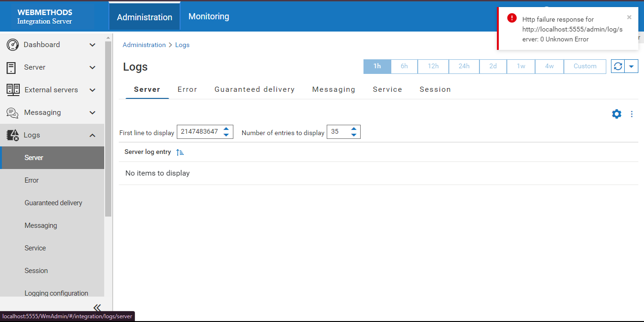Expand the Messaging menu chevron
This screenshot has height=322, width=644.
[92, 113]
